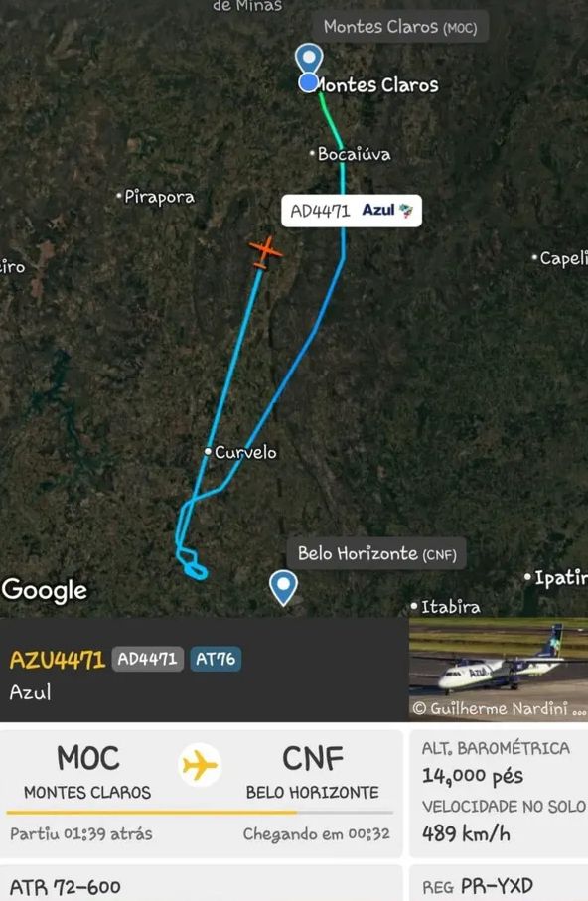This screenshot has height=901, width=588.
Task: Click the Montes Claros (MOC) airport label
Action: [x=400, y=27]
